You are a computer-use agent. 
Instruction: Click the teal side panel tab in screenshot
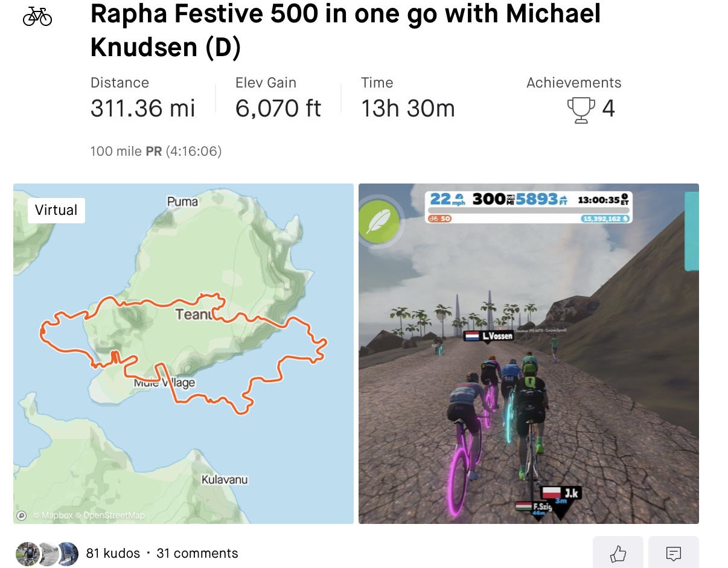pos(692,231)
